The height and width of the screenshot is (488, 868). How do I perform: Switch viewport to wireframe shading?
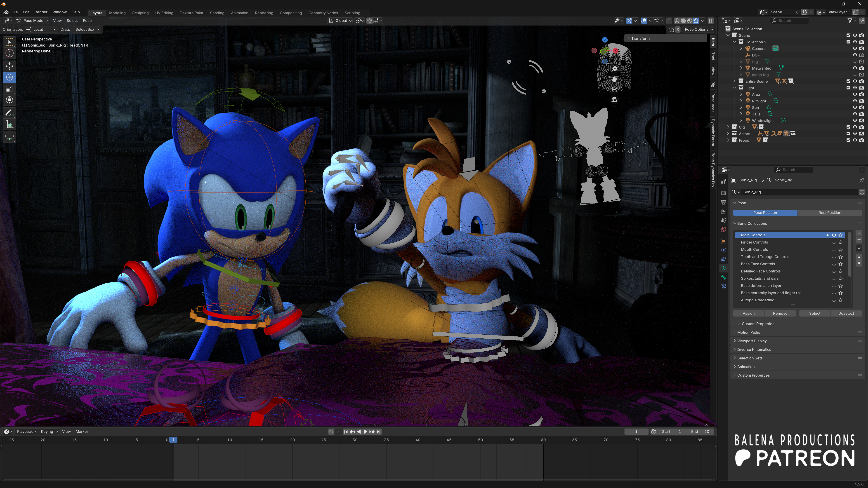(x=677, y=21)
